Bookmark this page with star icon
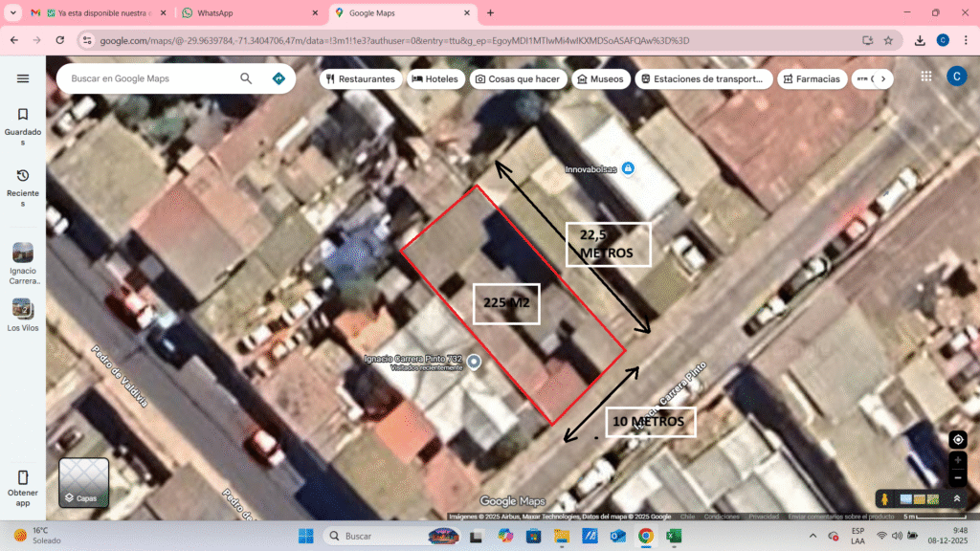Viewport: 980px width, 551px height. [888, 40]
